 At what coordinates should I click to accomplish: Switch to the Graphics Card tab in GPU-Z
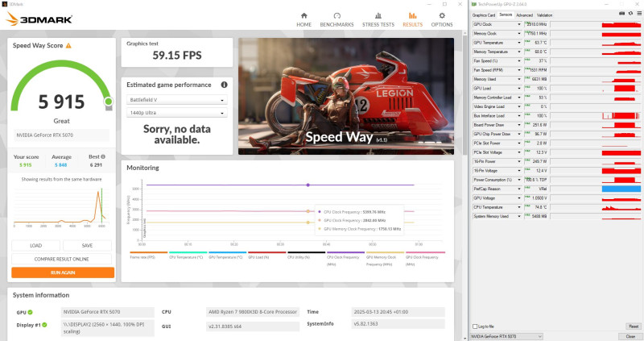tap(484, 15)
